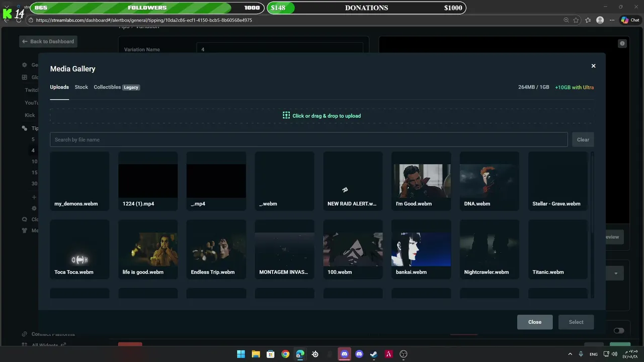Add a new variation with the plus icon
This screenshot has width=644, height=362.
(x=34, y=197)
